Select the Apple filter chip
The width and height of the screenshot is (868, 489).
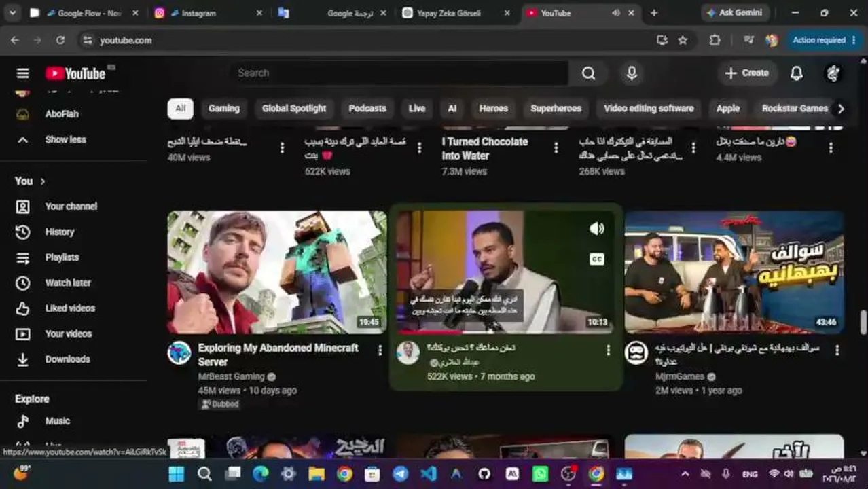pos(727,109)
